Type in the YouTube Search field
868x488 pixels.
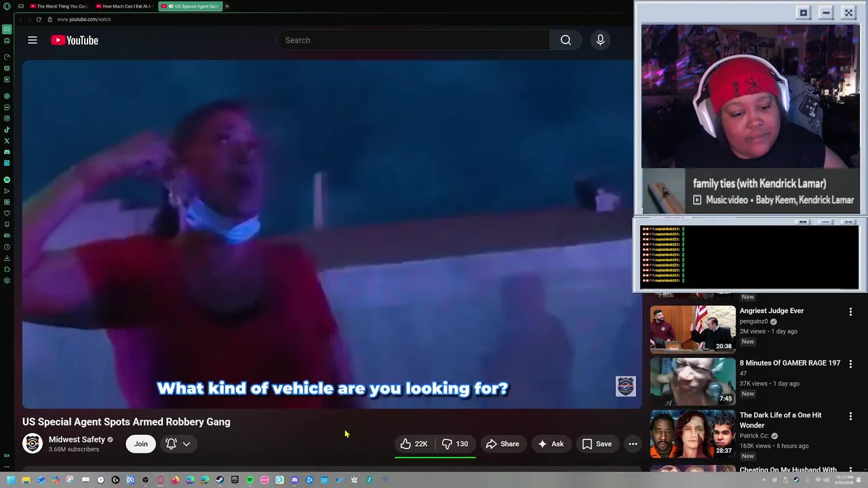tap(414, 40)
